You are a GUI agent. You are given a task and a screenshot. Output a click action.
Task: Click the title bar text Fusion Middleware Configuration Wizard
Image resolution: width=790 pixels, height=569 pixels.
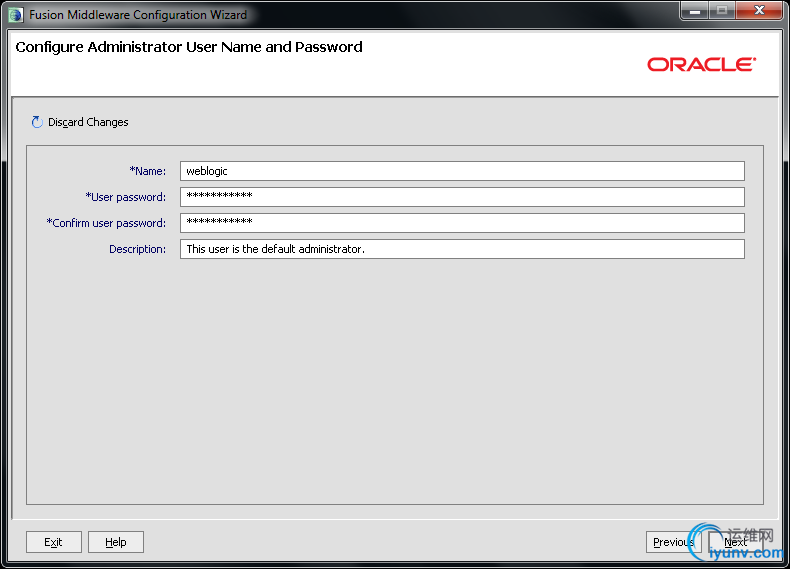pos(138,15)
